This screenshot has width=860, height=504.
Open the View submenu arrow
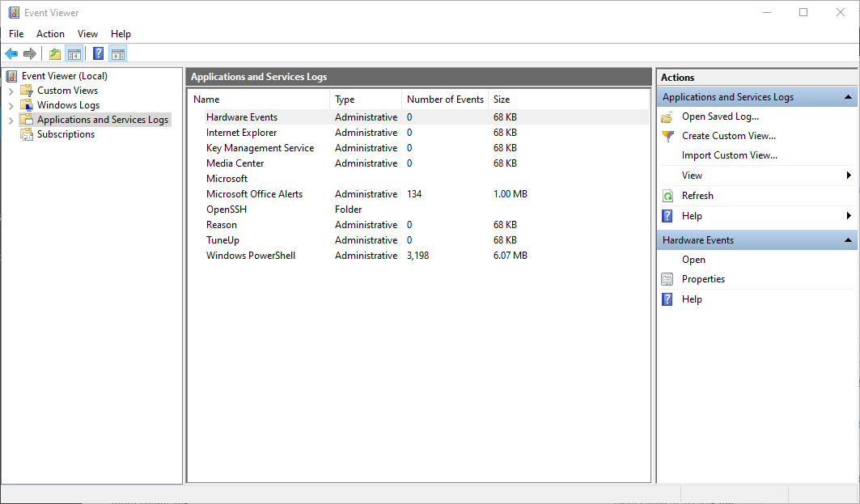point(849,176)
